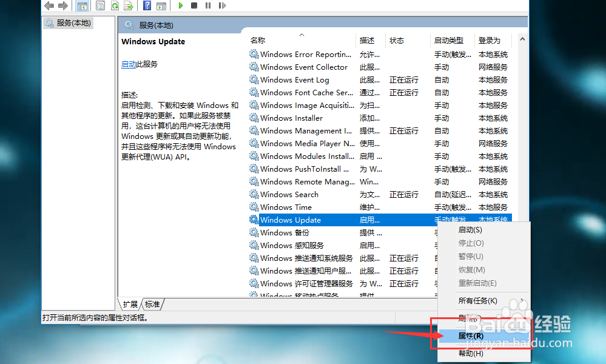The image size is (606, 364).
Task: Click gear icon of Windows Error Reporting row
Action: [x=254, y=54]
